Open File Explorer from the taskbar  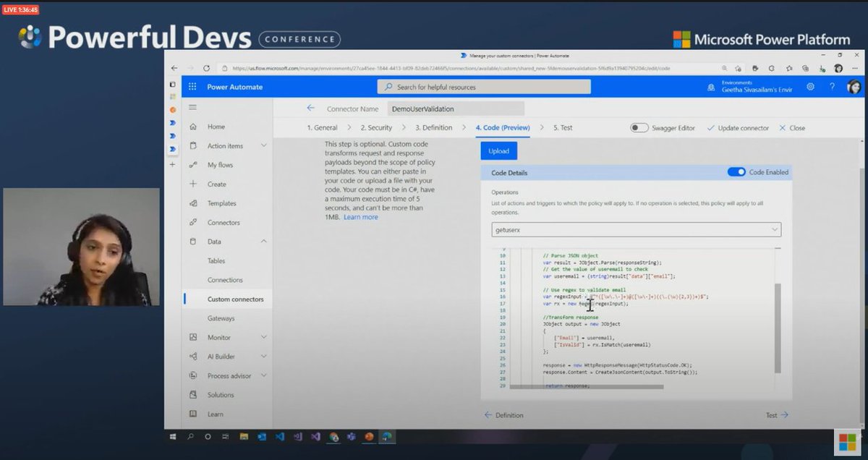pos(244,437)
